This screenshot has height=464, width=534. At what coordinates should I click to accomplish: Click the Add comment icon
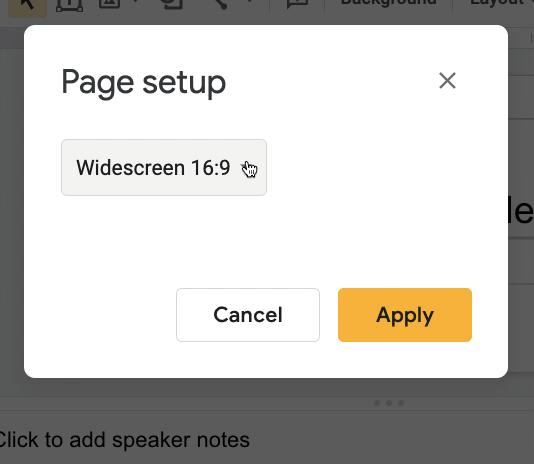[297, 4]
